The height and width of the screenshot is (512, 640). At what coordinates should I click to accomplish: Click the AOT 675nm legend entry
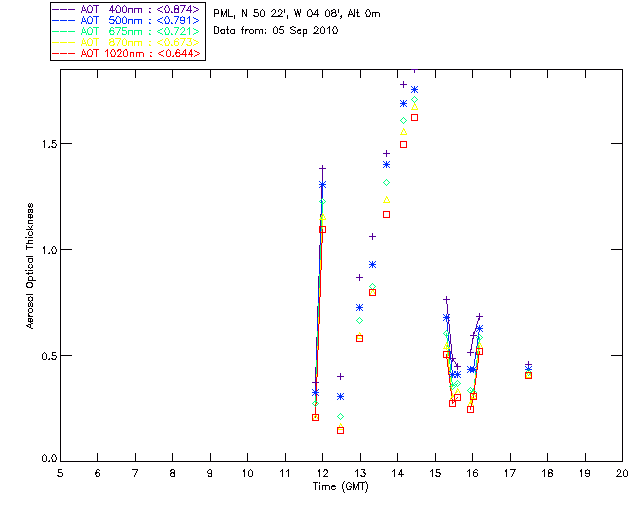(x=127, y=31)
